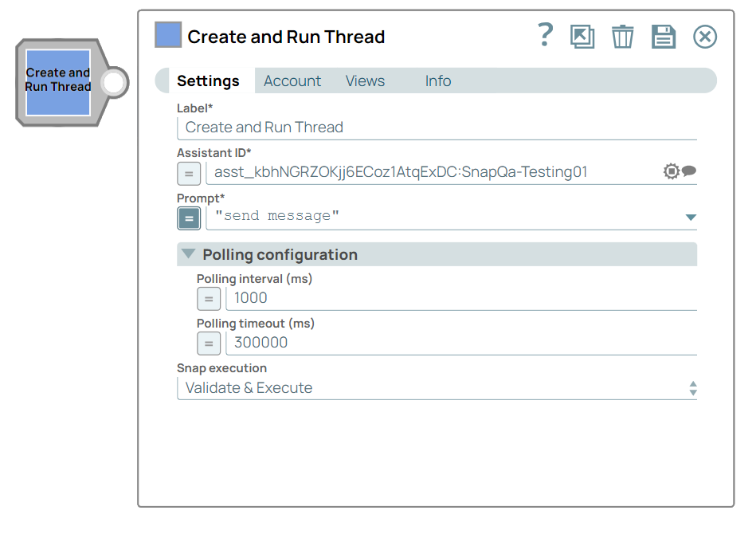Toggle expression for Polling interval

click(x=209, y=299)
